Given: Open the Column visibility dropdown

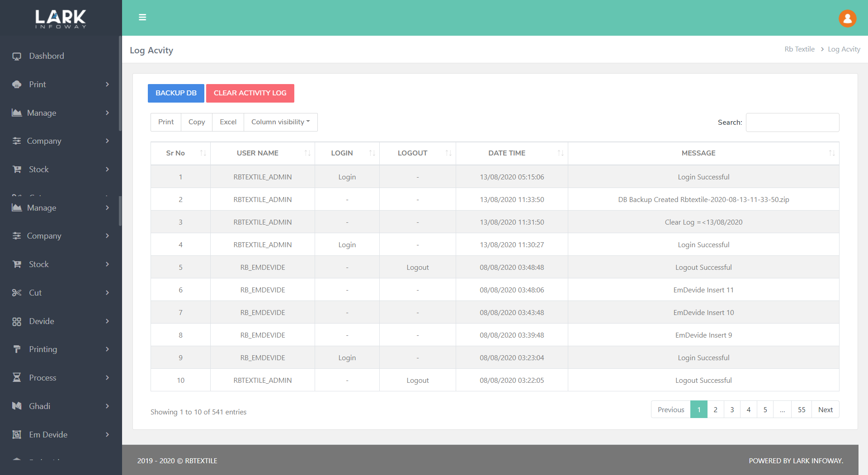Looking at the screenshot, I should click(x=280, y=122).
